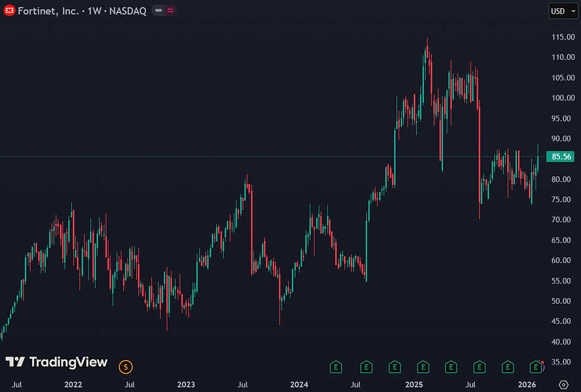Click the fourth earnings E marker from left

[x=423, y=367]
